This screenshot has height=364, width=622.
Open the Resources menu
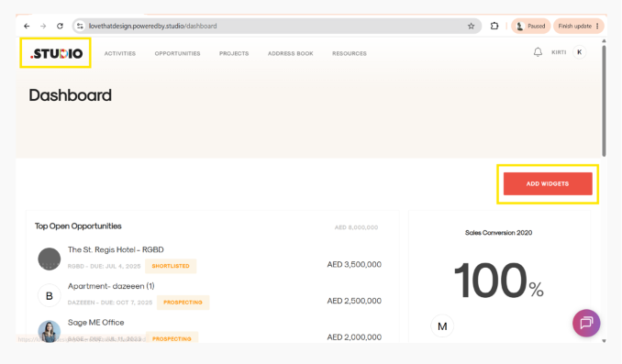tap(350, 53)
